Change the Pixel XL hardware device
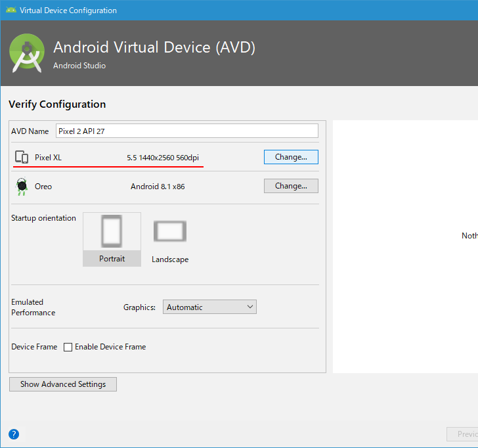Viewport: 478px width, 448px height. [291, 157]
